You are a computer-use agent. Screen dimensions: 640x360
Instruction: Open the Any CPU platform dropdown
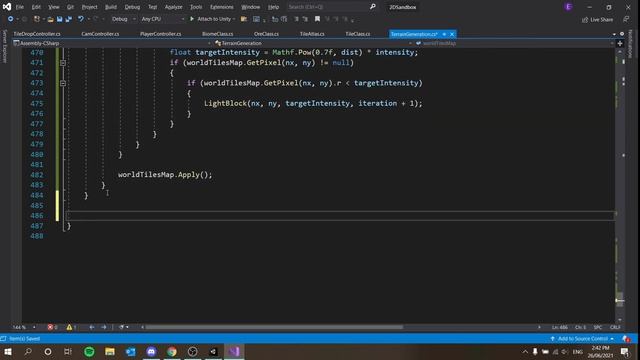163,19
